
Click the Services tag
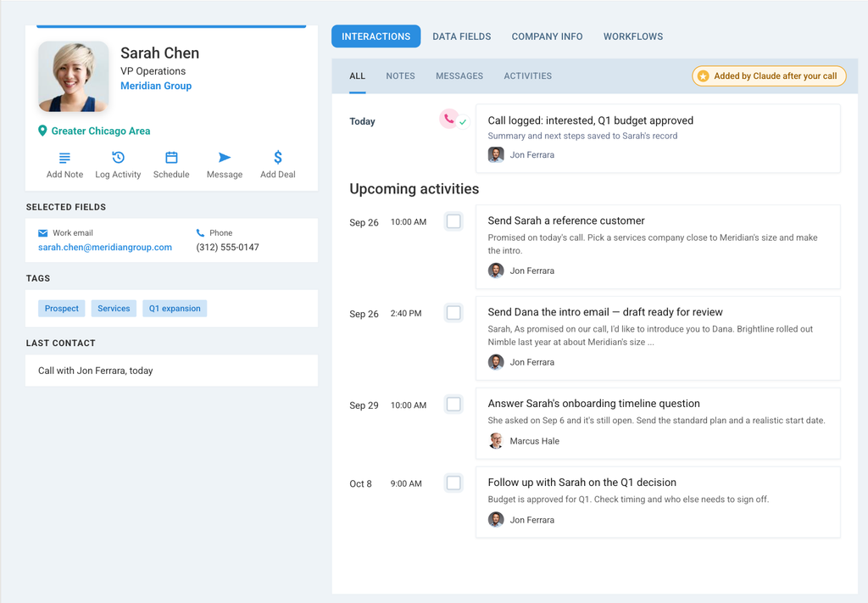coord(114,309)
